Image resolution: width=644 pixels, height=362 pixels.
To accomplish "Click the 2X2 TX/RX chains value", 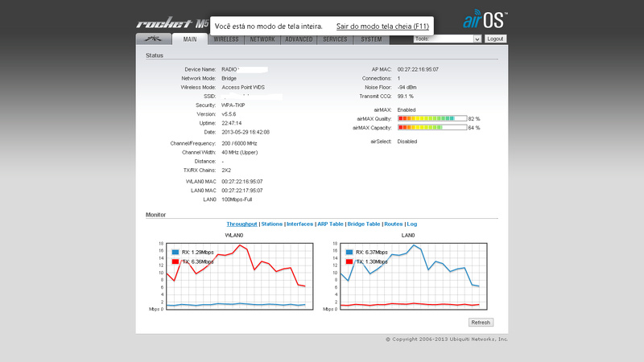I will 226,171.
